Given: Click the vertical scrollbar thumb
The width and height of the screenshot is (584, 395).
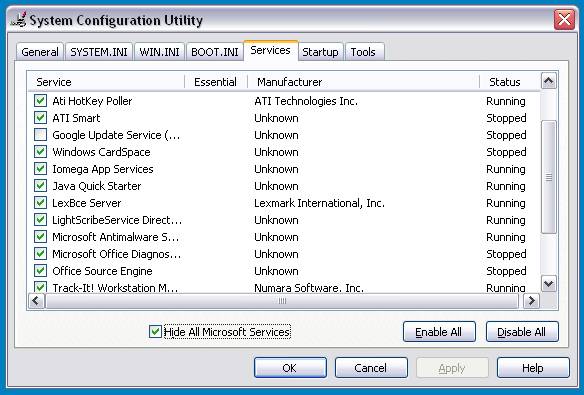Looking at the screenshot, I should [549, 177].
